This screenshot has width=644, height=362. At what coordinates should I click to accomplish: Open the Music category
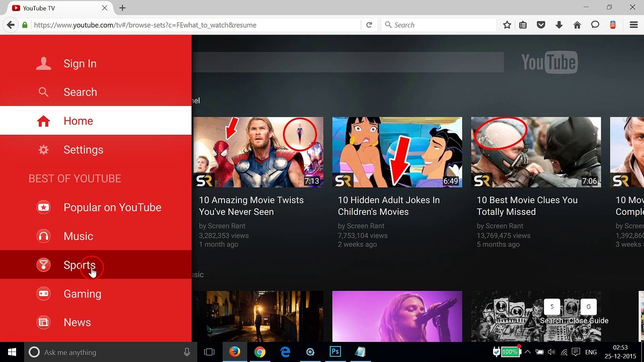[x=96, y=236]
